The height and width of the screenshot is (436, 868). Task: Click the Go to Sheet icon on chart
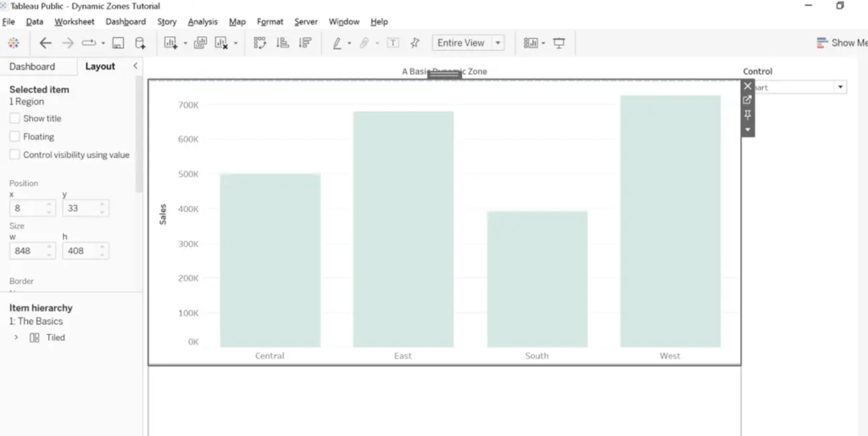(x=748, y=100)
